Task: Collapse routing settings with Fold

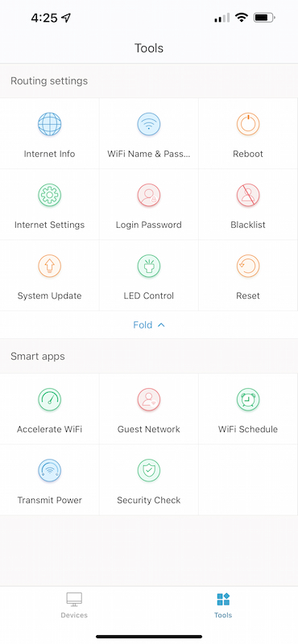Action: [149, 325]
